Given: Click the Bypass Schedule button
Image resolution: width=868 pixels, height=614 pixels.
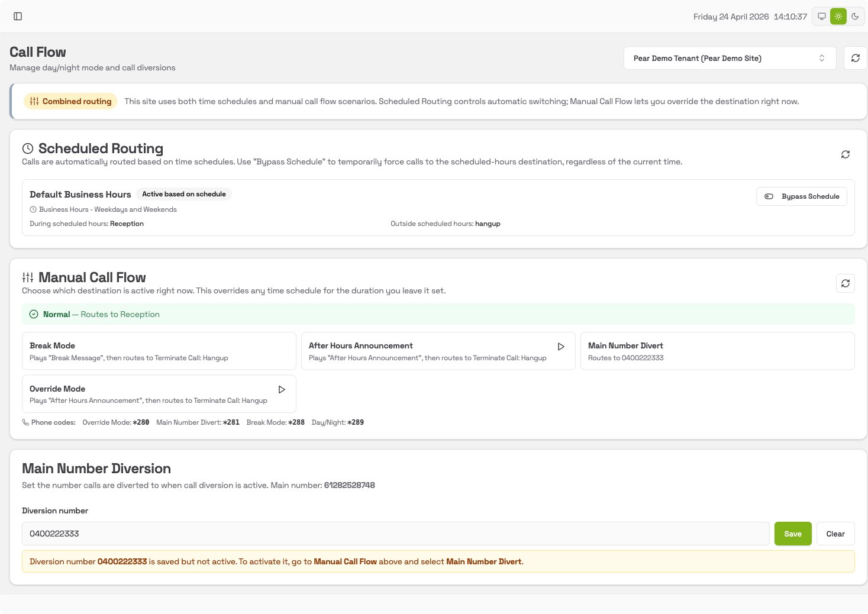Looking at the screenshot, I should pos(802,196).
